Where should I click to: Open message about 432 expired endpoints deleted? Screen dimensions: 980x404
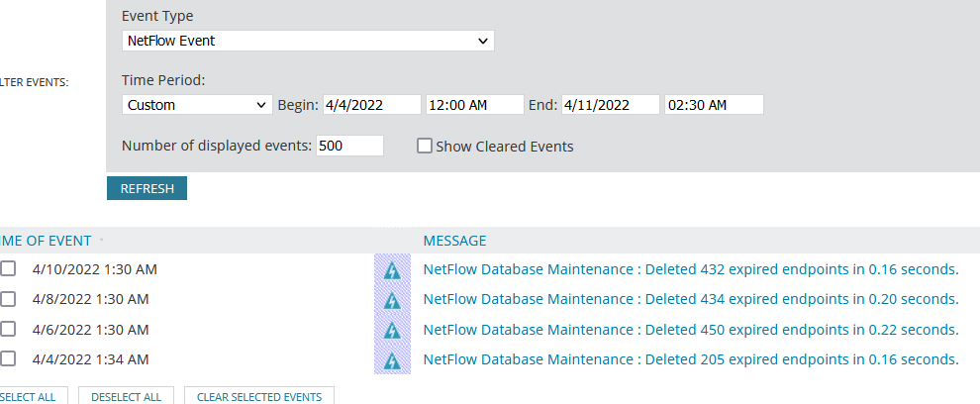691,269
